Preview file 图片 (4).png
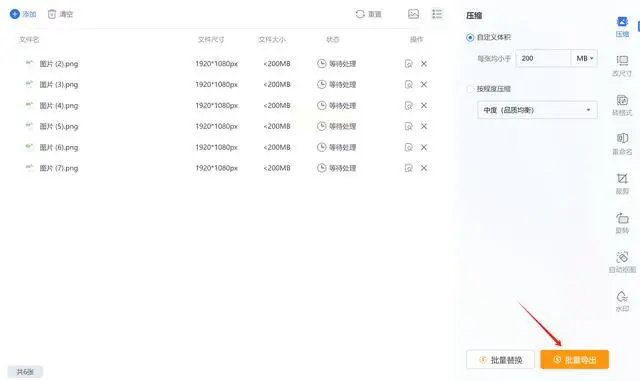 point(408,105)
